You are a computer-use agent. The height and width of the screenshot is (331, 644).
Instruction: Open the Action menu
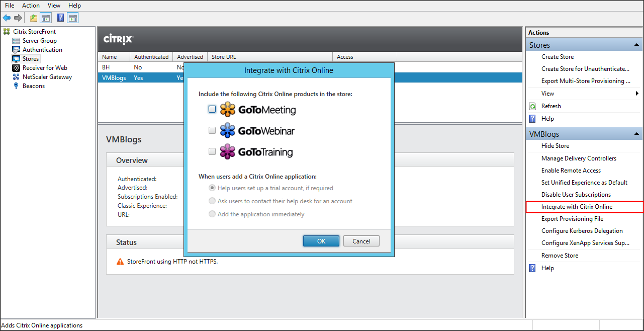31,6
